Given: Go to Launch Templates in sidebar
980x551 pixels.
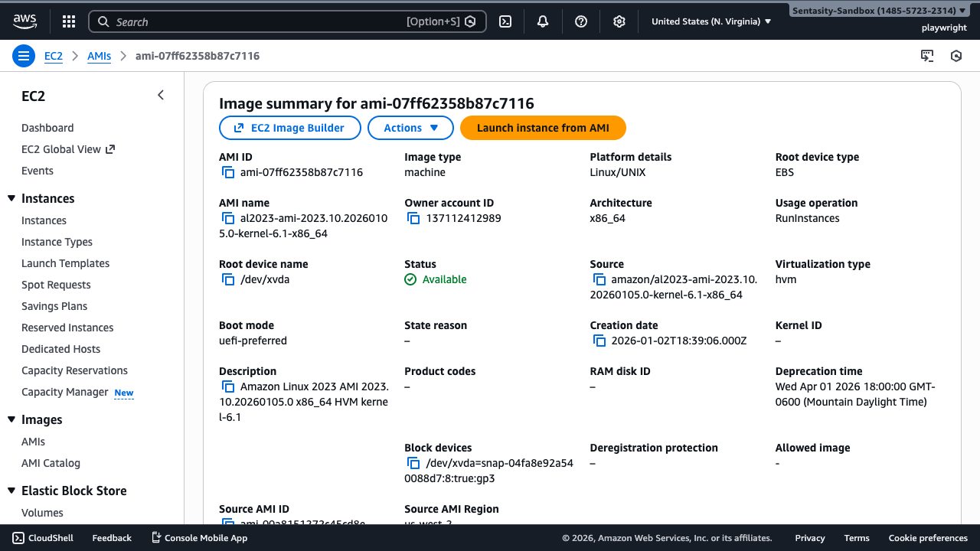Looking at the screenshot, I should tap(65, 263).
